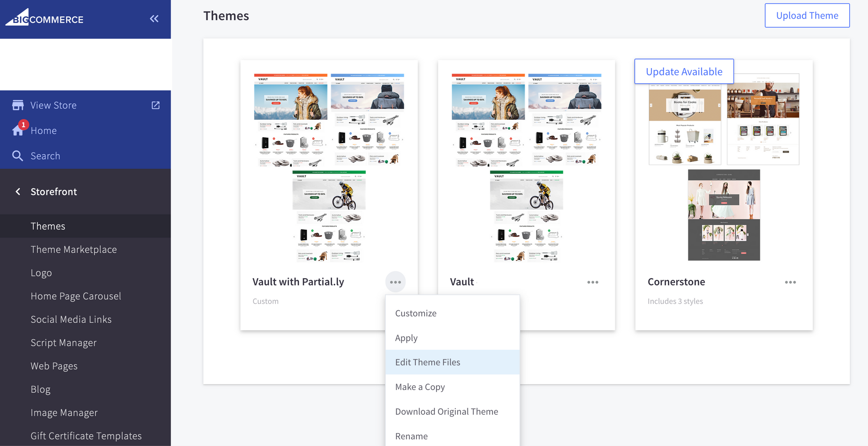The width and height of the screenshot is (868, 446).
Task: Open Web Pages
Action: (x=54, y=366)
